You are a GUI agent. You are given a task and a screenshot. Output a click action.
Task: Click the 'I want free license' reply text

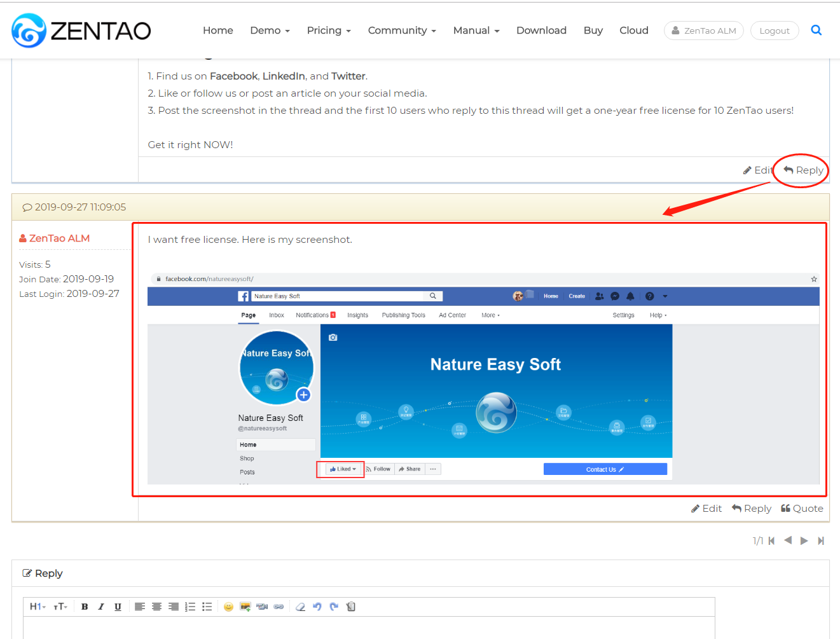(250, 240)
